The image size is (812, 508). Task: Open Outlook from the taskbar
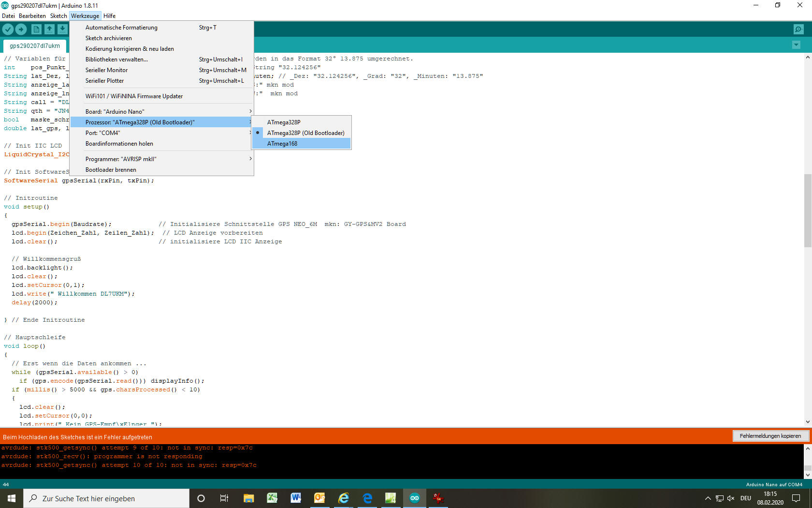pyautogui.click(x=319, y=498)
